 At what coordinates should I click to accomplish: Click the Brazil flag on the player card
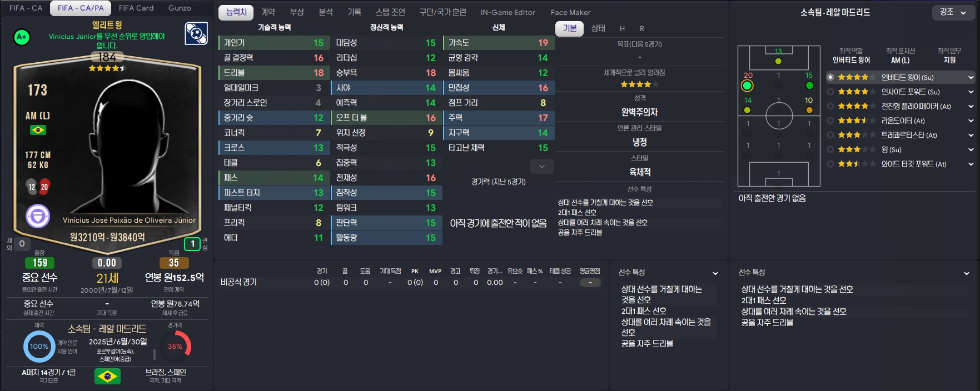click(x=38, y=130)
